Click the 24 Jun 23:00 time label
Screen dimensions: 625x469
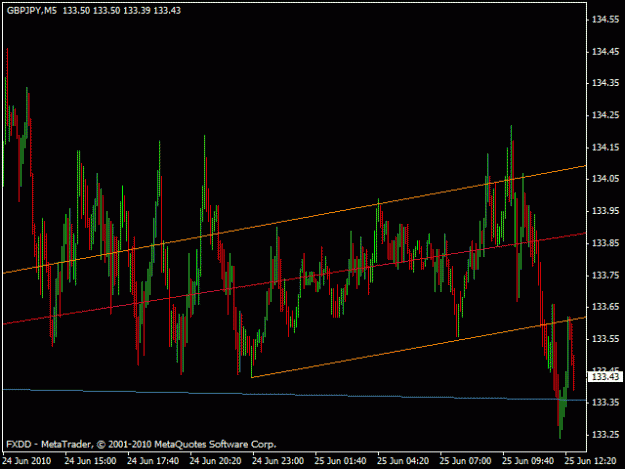(278, 461)
